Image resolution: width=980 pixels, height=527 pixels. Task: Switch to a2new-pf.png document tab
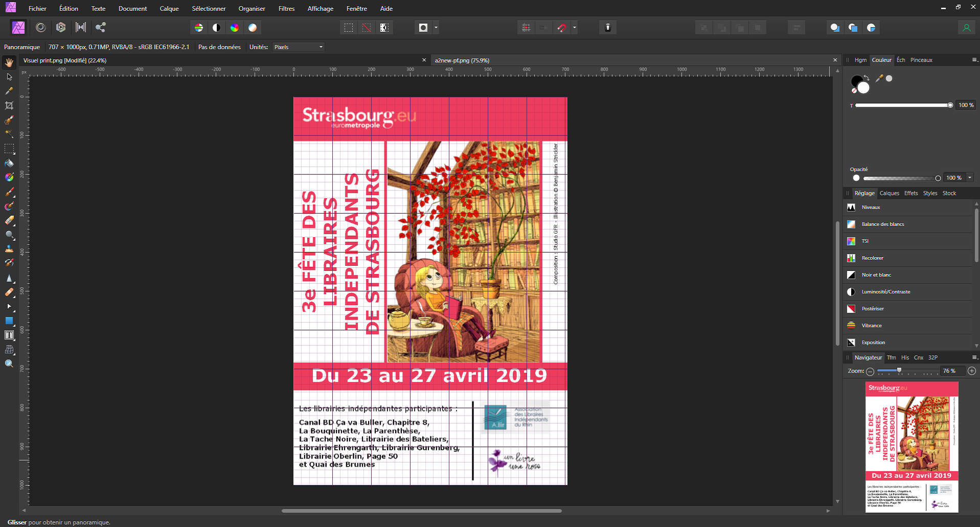pos(462,60)
